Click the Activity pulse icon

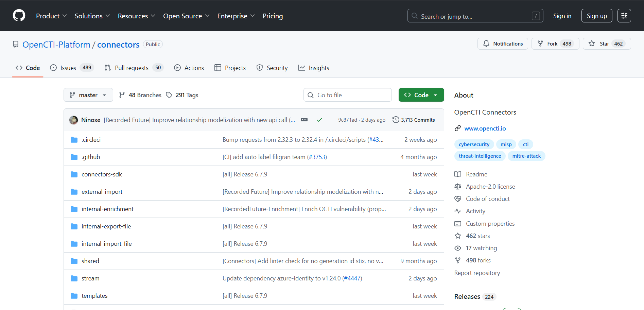(x=458, y=211)
